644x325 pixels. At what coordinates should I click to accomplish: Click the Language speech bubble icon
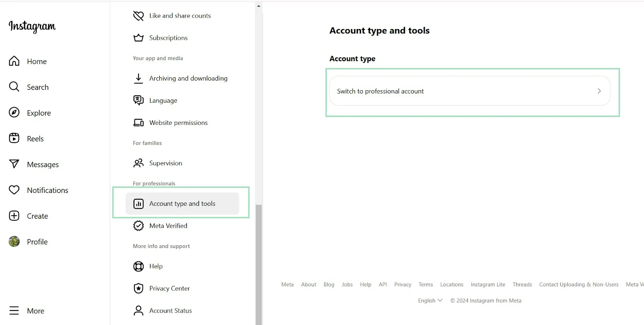(138, 100)
